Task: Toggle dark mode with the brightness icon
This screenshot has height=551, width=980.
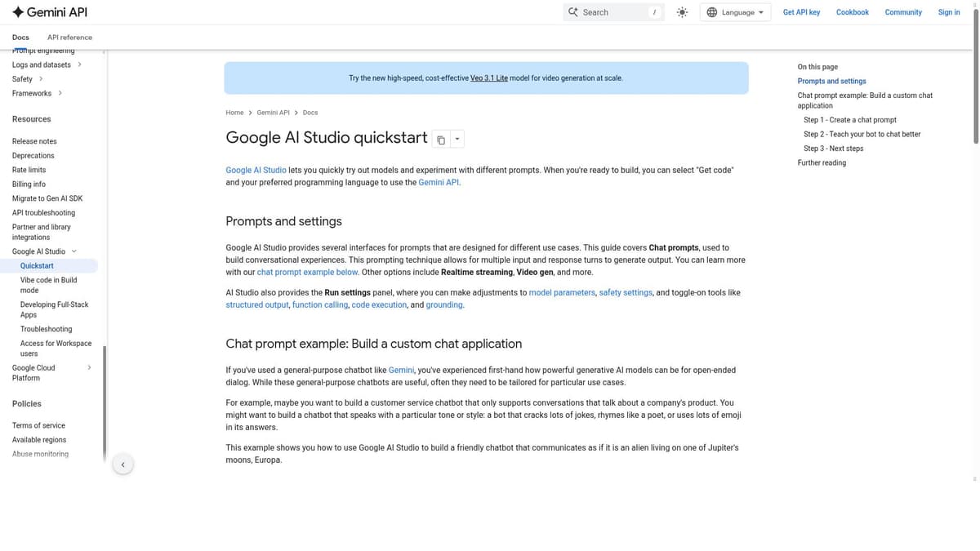Action: (x=683, y=12)
